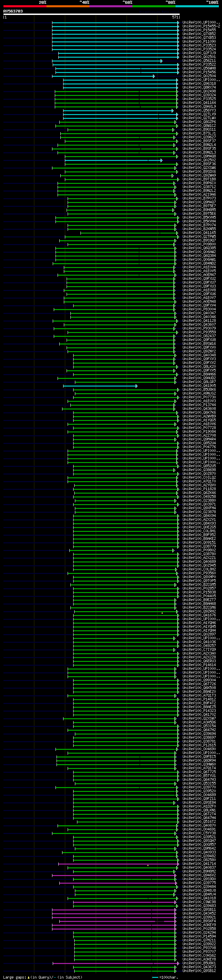The height and width of the screenshot is (980, 222).
Task: Select label UniRef100_Q2TLV9
Action: pyautogui.click(x=199, y=114)
